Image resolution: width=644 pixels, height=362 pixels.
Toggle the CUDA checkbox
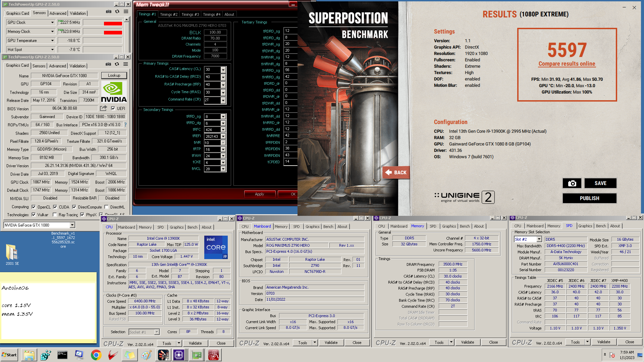coord(55,207)
